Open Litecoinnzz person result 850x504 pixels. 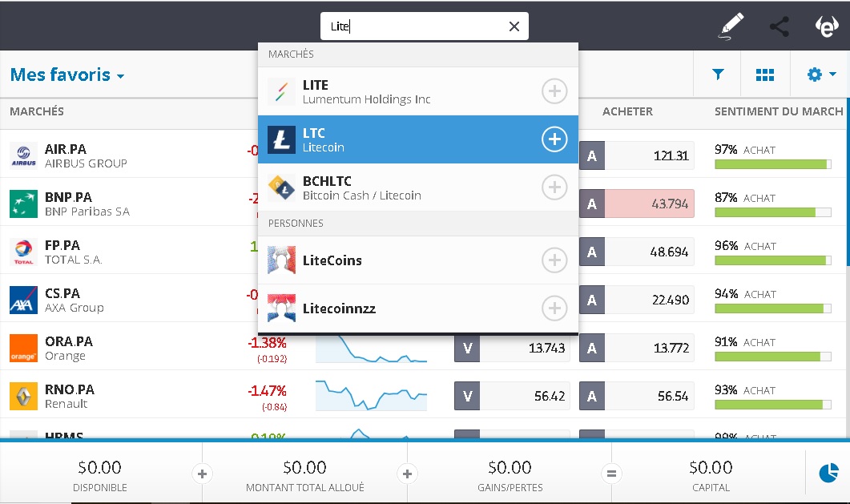tap(418, 308)
